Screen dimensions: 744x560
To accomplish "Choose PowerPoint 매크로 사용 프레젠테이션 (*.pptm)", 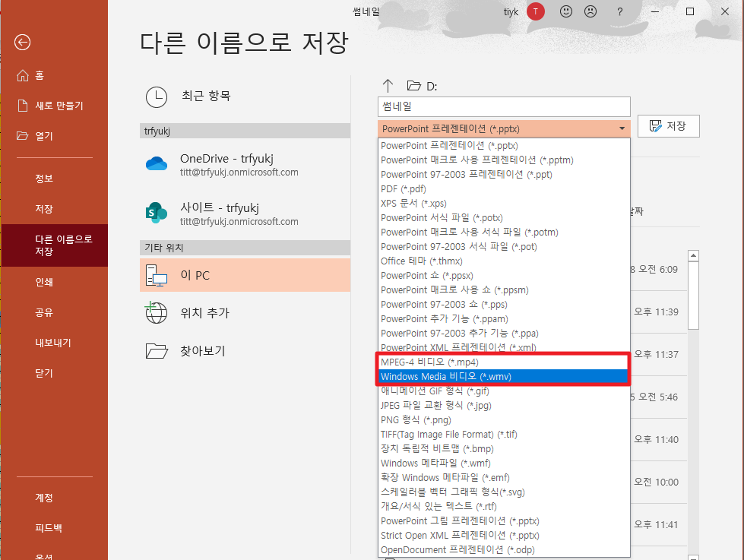I will click(504, 160).
